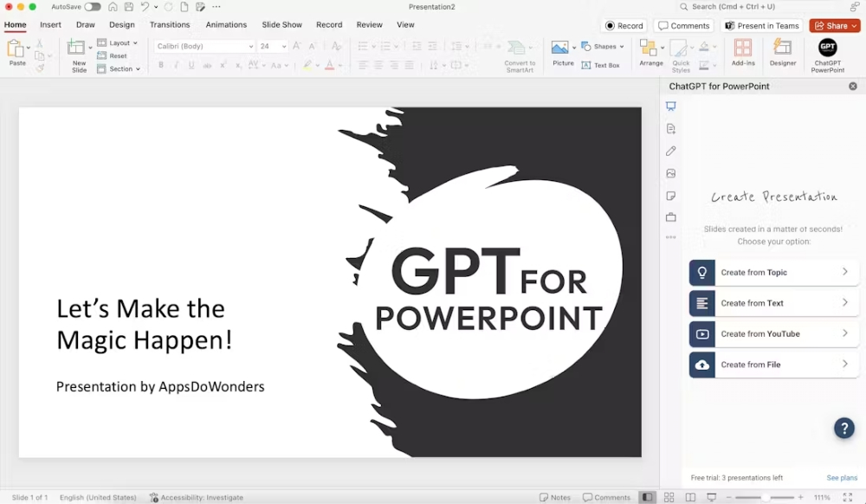866x504 pixels.
Task: Open the Review tab
Action: tap(369, 24)
